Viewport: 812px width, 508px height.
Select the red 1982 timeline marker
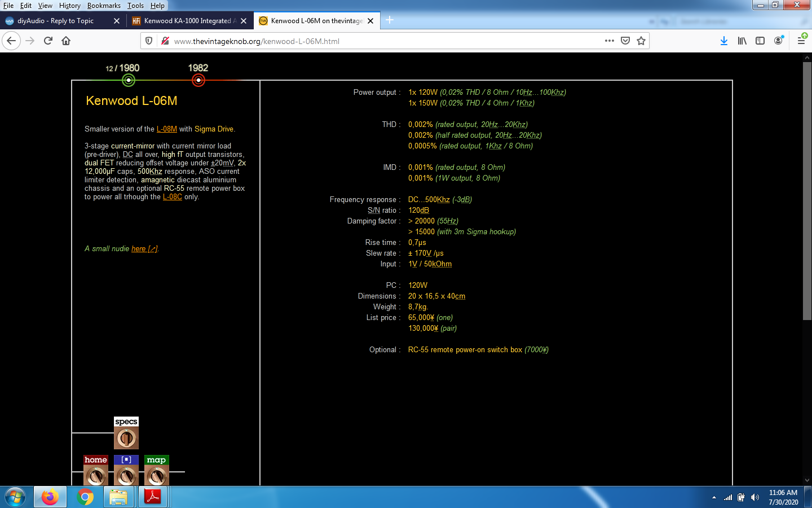tap(198, 80)
